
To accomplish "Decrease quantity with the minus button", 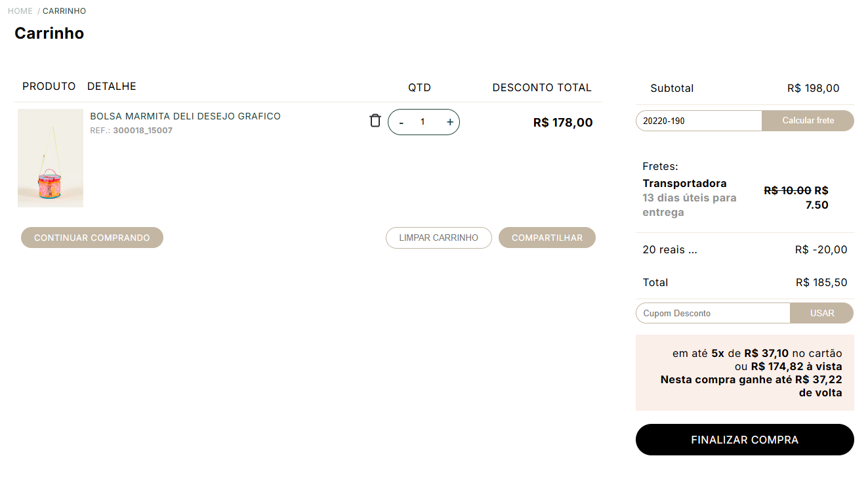I will pos(402,122).
